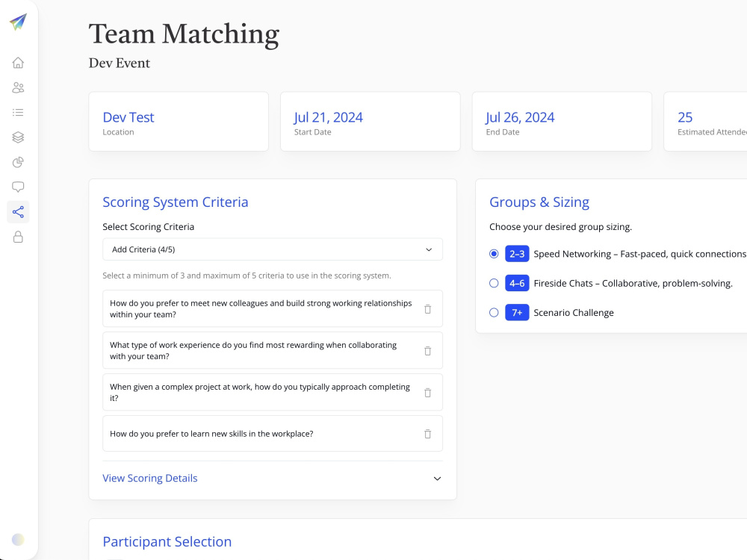Viewport: 747px width, 560px height.
Task: Delete the meet new colleagues criterion
Action: coord(428,309)
